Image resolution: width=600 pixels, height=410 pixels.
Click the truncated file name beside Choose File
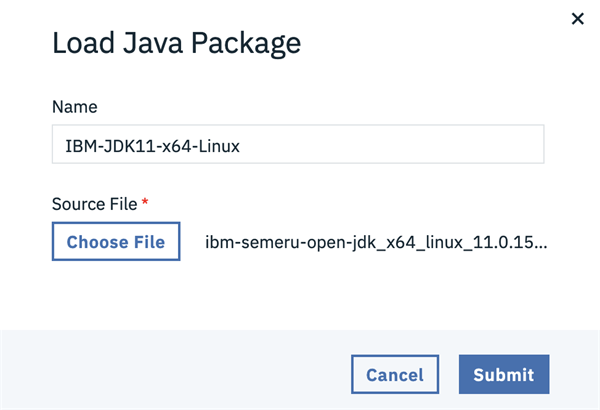coord(376,242)
